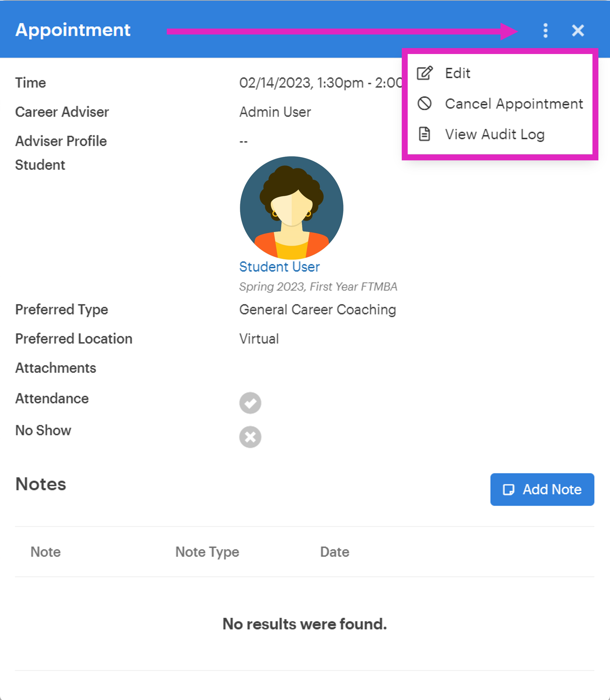The height and width of the screenshot is (700, 610).
Task: Mark No Show with X toggle
Action: click(250, 437)
